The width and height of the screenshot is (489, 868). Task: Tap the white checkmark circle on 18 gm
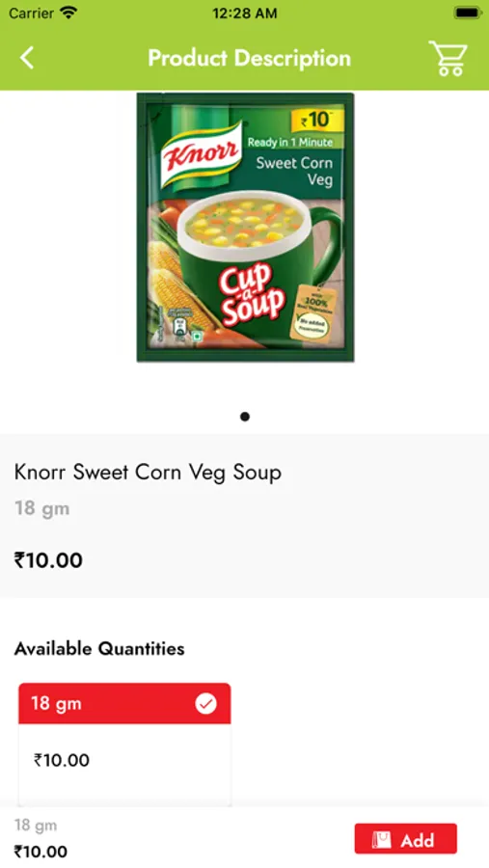206,704
